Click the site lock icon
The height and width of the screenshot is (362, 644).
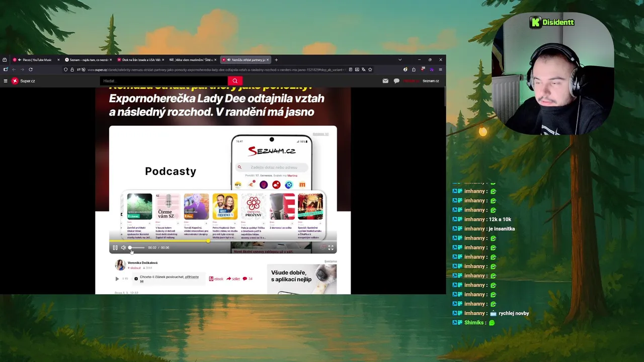pyautogui.click(x=72, y=69)
